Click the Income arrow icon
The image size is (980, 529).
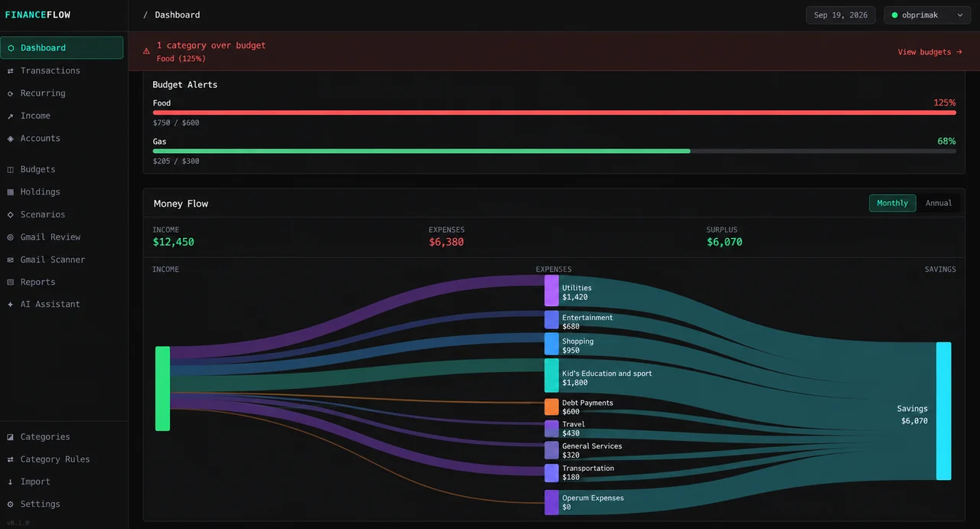[x=11, y=116]
